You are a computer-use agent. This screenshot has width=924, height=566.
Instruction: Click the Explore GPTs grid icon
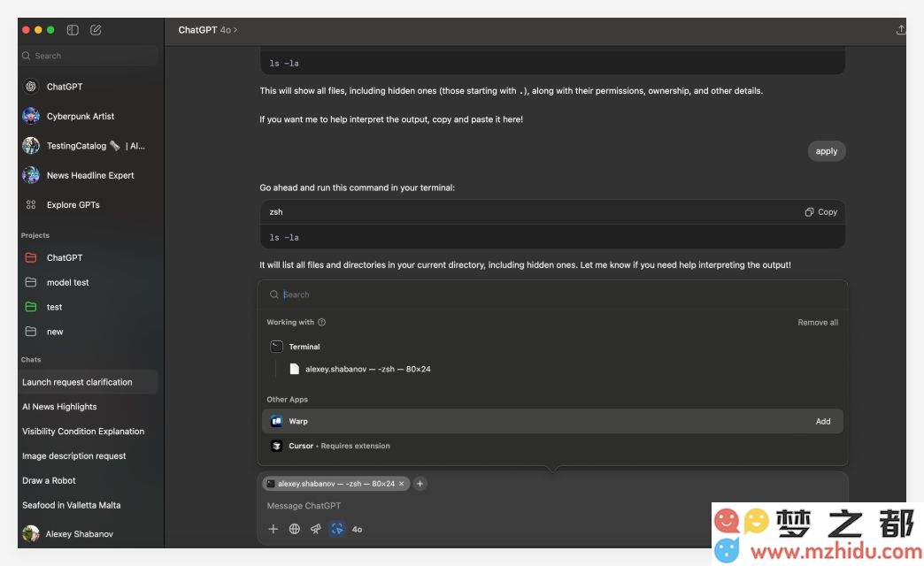(31, 204)
